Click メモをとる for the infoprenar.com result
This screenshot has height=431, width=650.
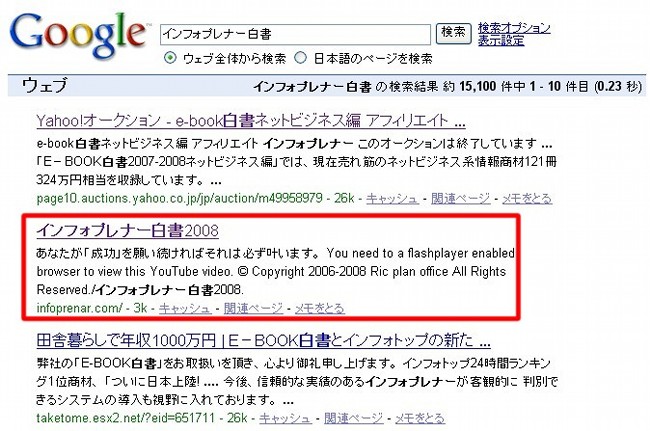(x=320, y=308)
